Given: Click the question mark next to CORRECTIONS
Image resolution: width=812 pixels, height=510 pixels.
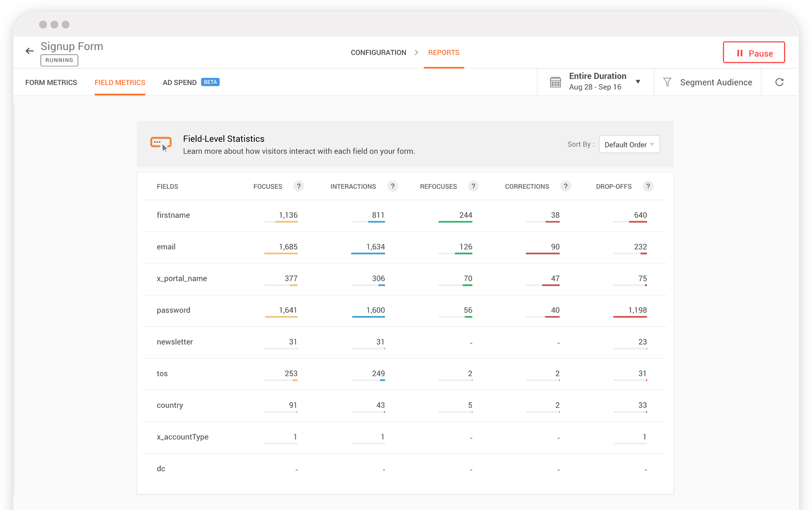Looking at the screenshot, I should point(564,186).
